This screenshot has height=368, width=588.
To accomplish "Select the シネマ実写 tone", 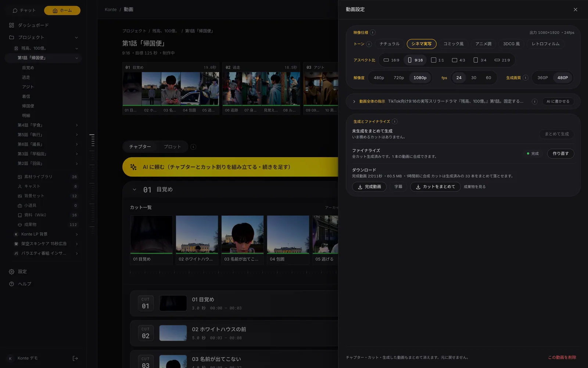I will 422,44.
